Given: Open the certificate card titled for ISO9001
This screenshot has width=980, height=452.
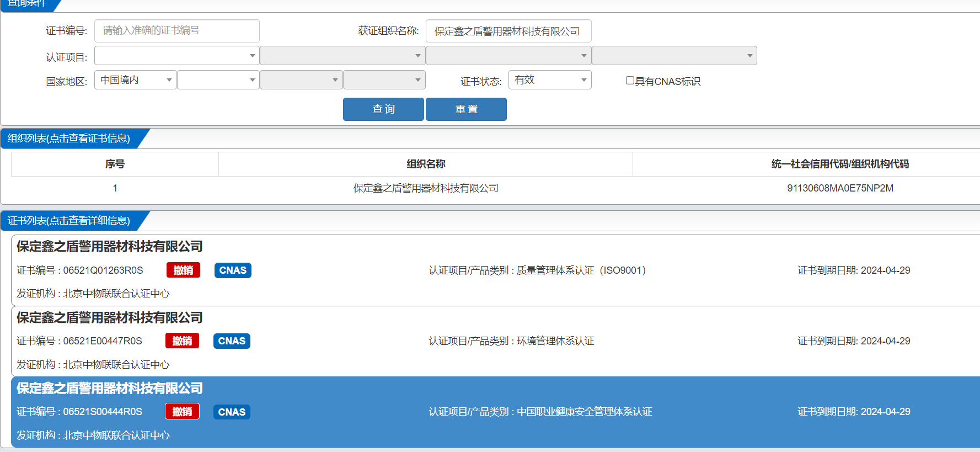Looking at the screenshot, I should pyautogui.click(x=110, y=247).
